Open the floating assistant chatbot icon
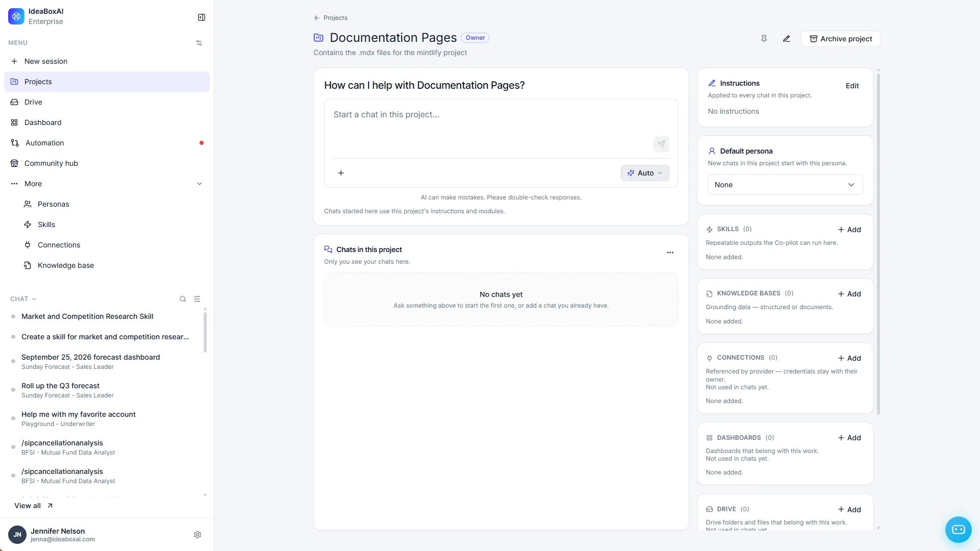Viewport: 980px width, 551px height. point(959,530)
